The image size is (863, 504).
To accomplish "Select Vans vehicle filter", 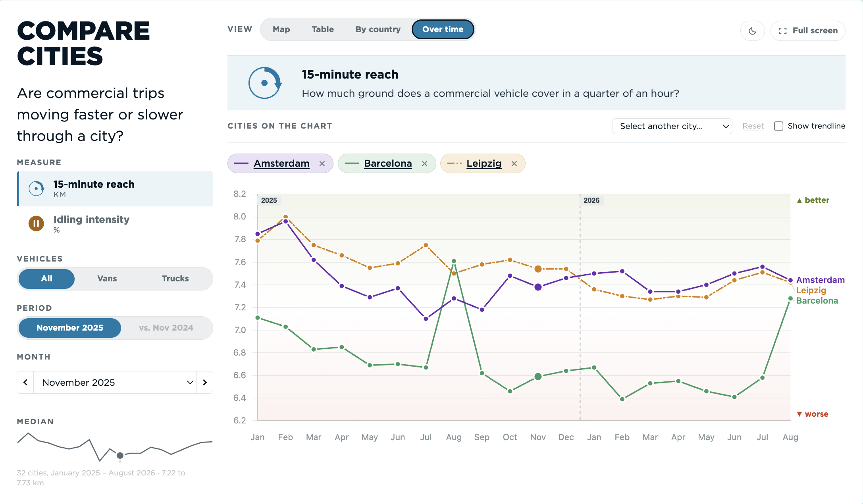I will pyautogui.click(x=107, y=279).
